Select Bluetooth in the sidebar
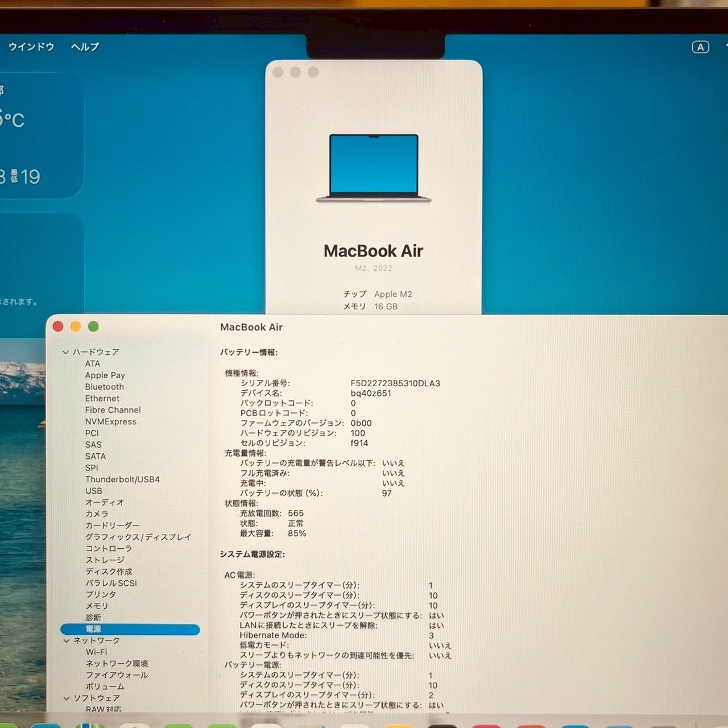Screen dimensions: 728x728 click(x=104, y=387)
